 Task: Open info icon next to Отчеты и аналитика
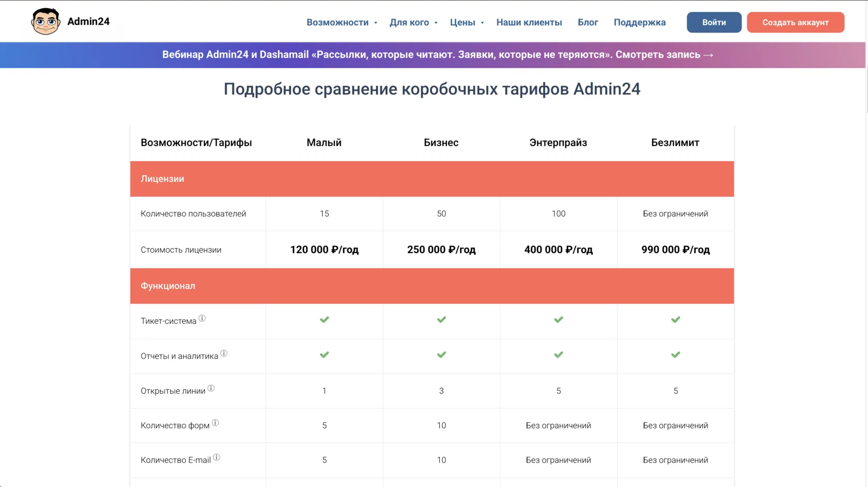click(x=224, y=354)
